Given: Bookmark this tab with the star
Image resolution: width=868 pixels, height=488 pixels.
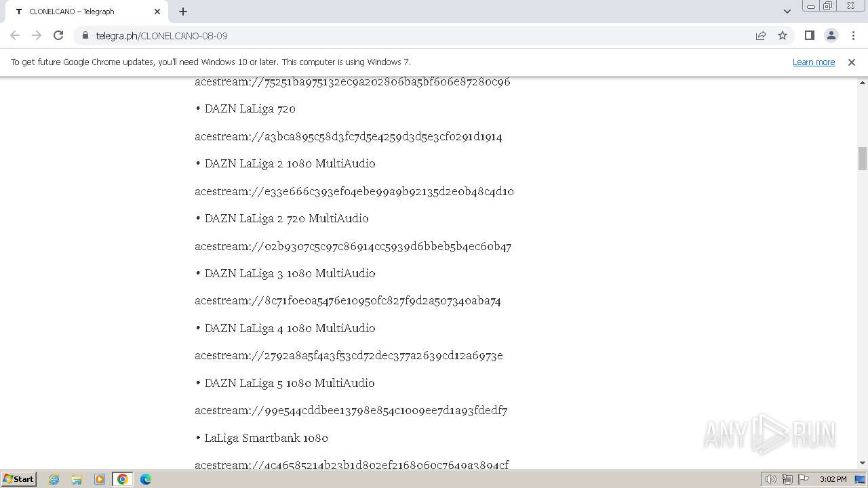Looking at the screenshot, I should pyautogui.click(x=783, y=35).
